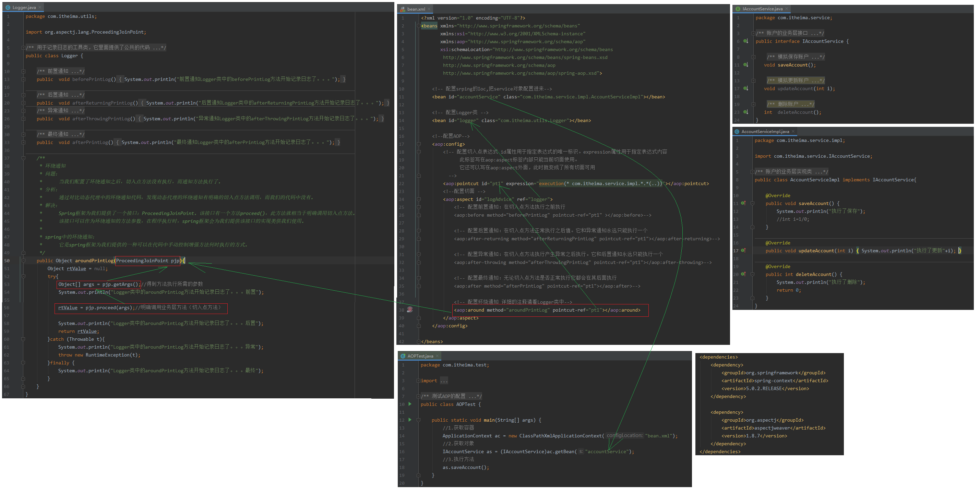Screen dimensions: 980x495
Task: Expand folded 删除账户 comment in IAccountService.java
Action: 753,104
